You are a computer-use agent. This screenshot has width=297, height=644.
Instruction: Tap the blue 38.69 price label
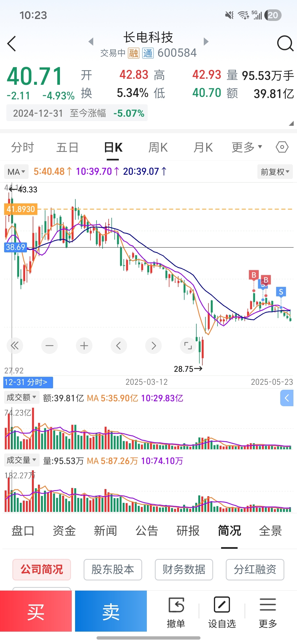point(15,247)
